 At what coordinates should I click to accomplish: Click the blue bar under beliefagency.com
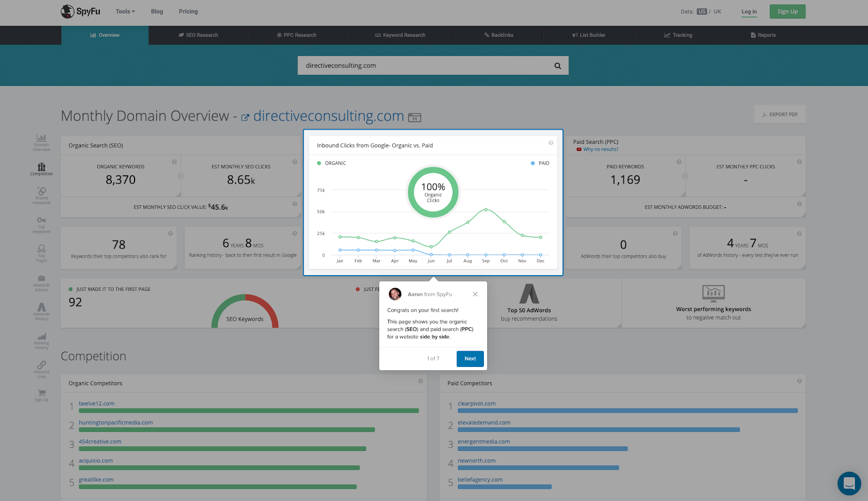[505, 487]
